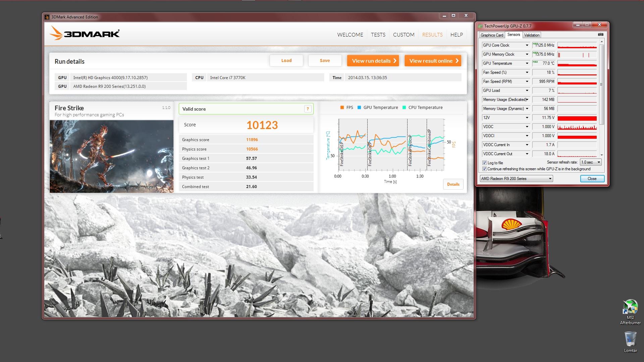Click the GPU-Z screenshot camera icon
Viewport: 644px width, 362px height.
click(x=600, y=35)
